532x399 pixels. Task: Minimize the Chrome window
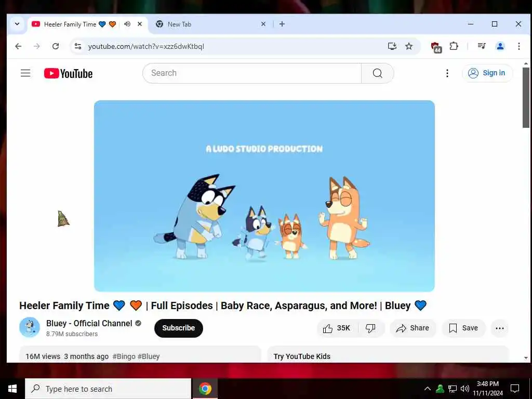tap(471, 24)
